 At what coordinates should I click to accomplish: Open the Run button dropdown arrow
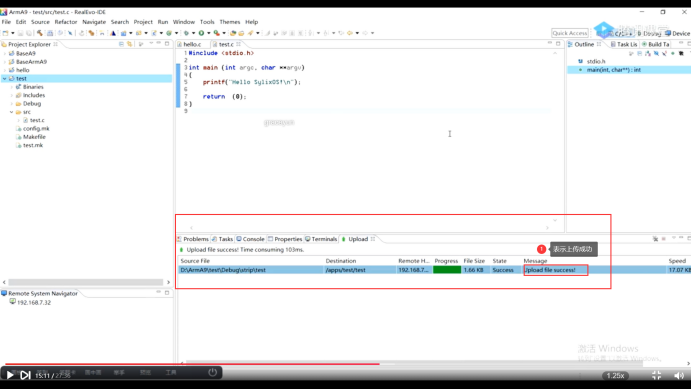pyautogui.click(x=209, y=33)
